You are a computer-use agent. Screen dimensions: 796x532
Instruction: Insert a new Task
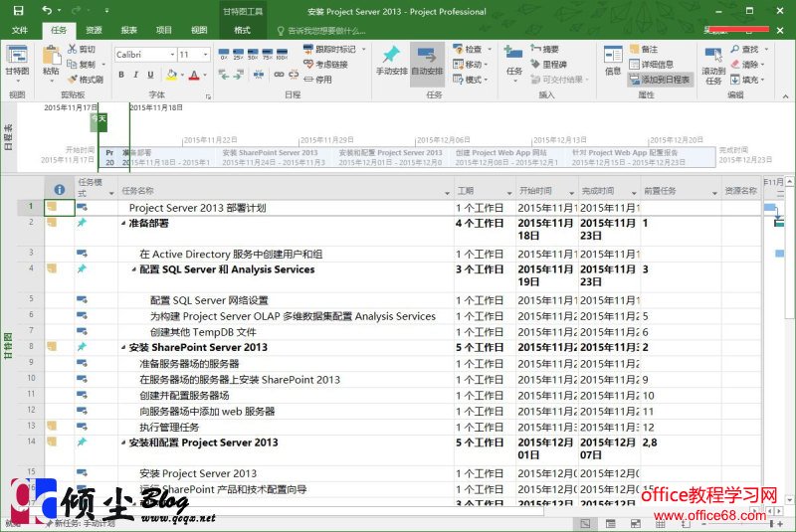point(513,62)
